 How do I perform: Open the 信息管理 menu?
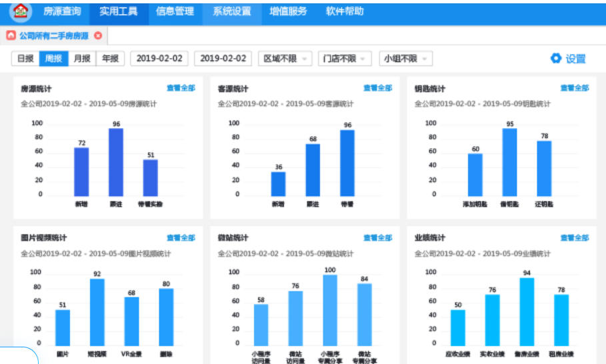(x=175, y=11)
